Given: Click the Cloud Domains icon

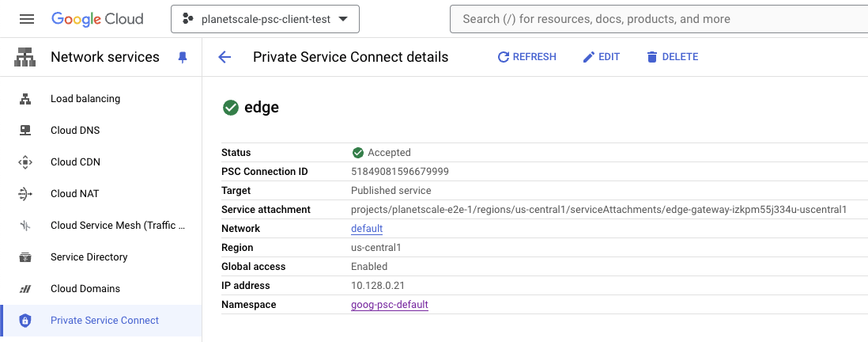Looking at the screenshot, I should pyautogui.click(x=25, y=289).
